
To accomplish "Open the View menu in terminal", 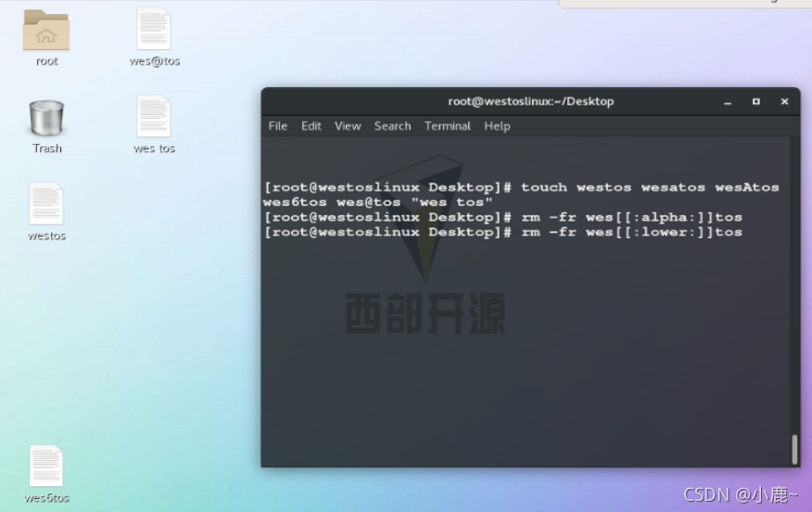I will click(x=348, y=126).
